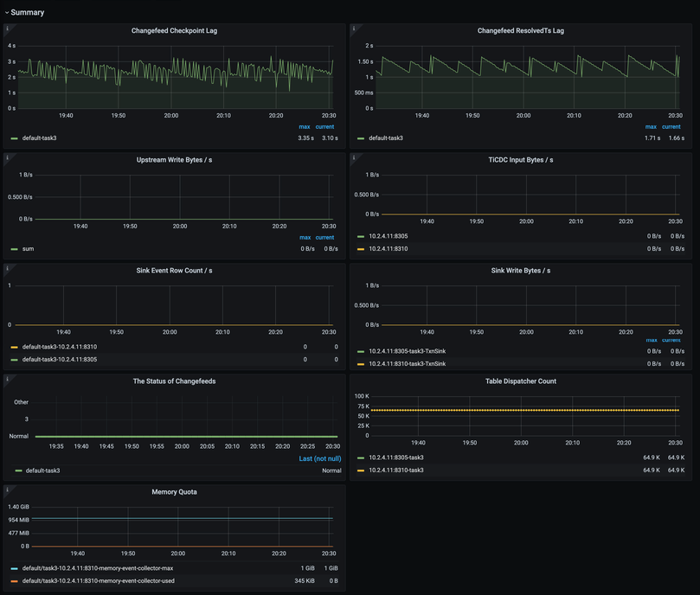Show info for Upstream Write Bytes panel
The width and height of the screenshot is (700, 595).
pyautogui.click(x=8, y=158)
